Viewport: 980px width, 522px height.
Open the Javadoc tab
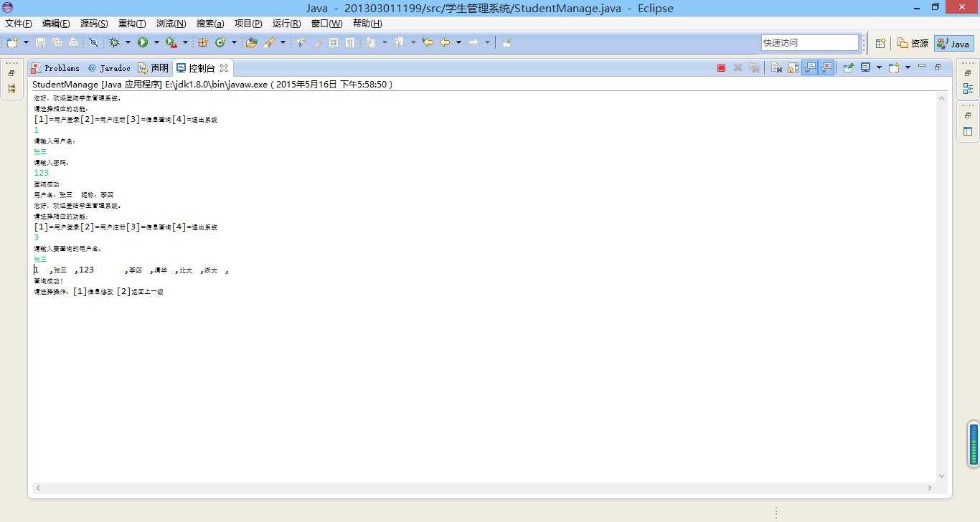(109, 68)
